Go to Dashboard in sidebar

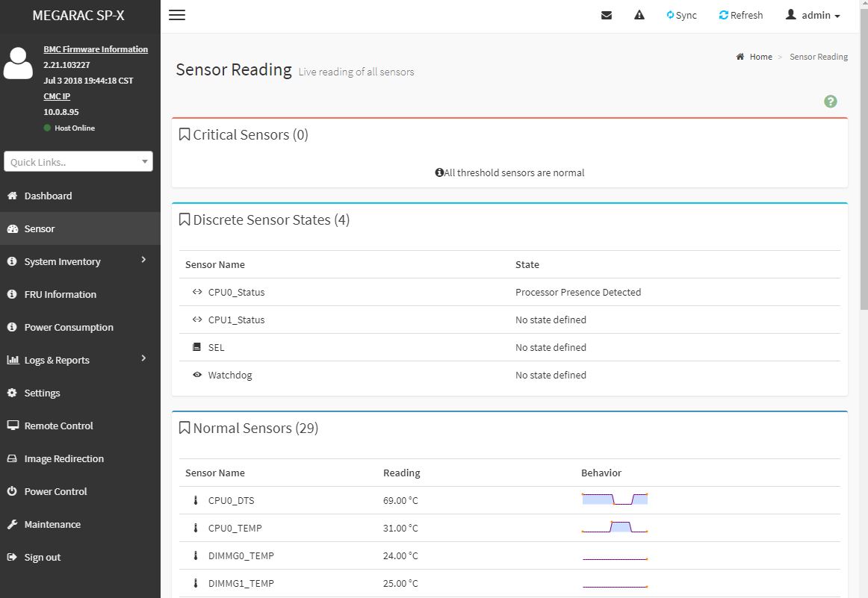pyautogui.click(x=48, y=196)
